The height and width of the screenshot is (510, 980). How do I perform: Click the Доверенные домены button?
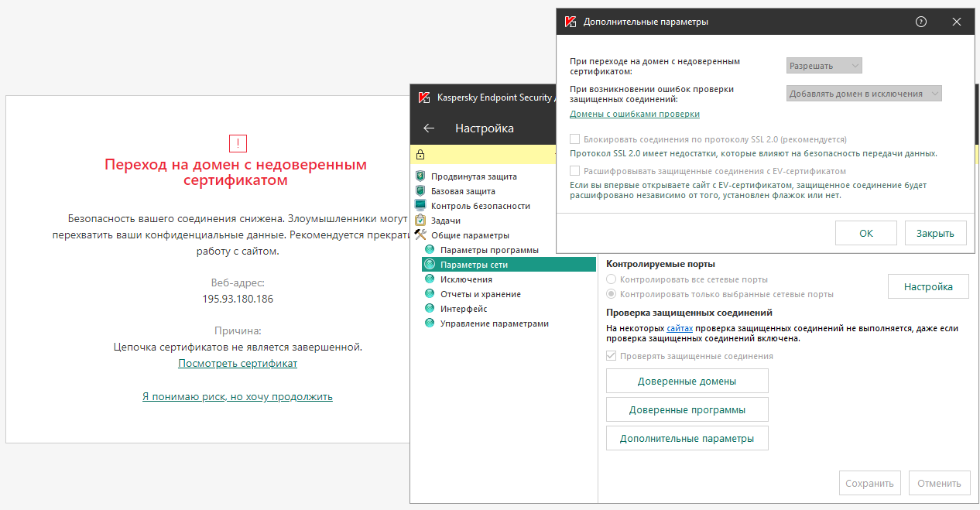pos(687,381)
